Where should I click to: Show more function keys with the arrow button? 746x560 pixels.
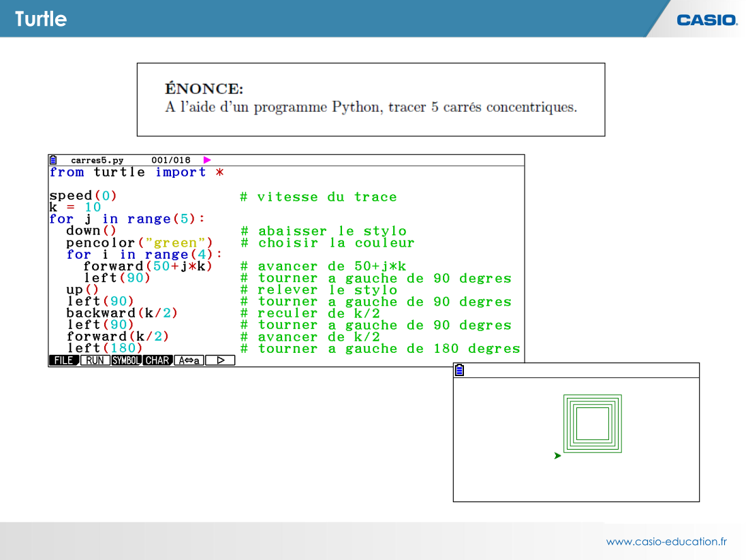click(220, 360)
